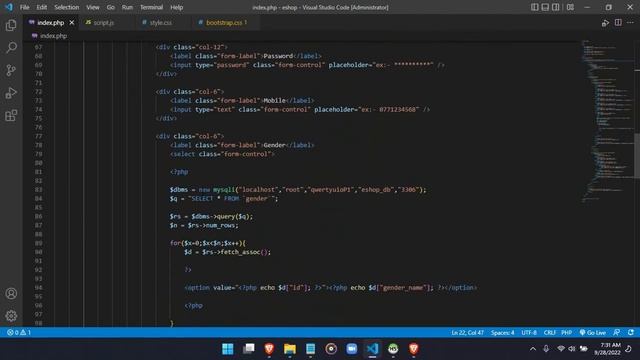Image resolution: width=640 pixels, height=360 pixels.
Task: Open the volume tray icon
Action: pyautogui.click(x=572, y=349)
